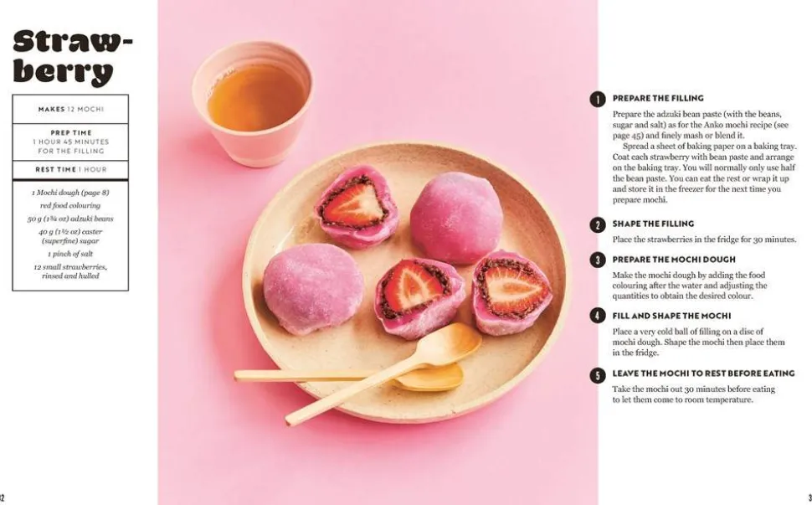
Task: Click the step 4 number circle
Action: click(597, 316)
